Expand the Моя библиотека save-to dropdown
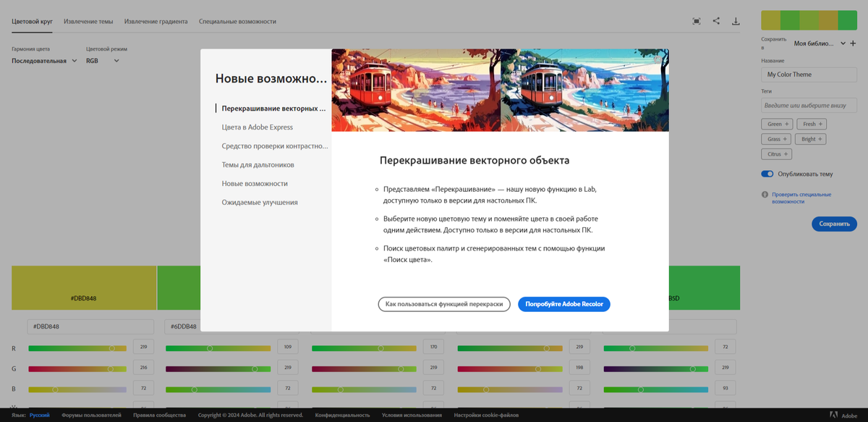 tap(819, 43)
